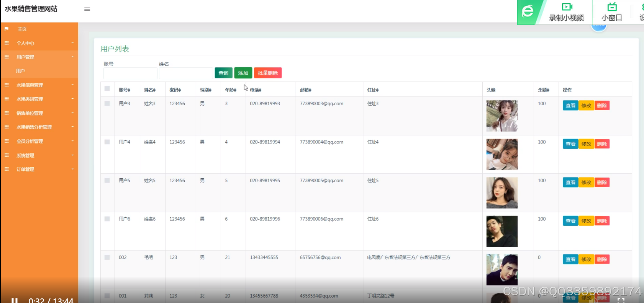Viewport: 644px width, 303px height.
Task: Check the row checkbox for 用户5
Action: click(x=107, y=180)
